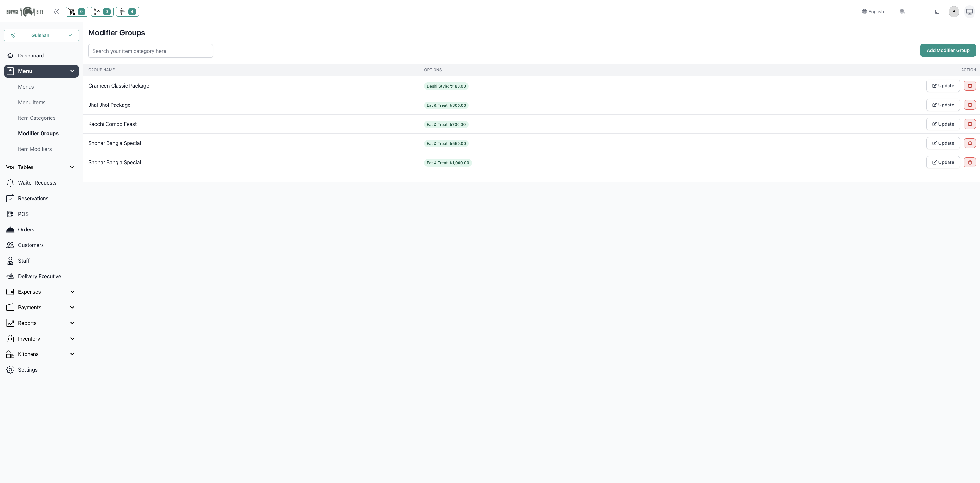Click Add Modifier Group button
Image resolution: width=980 pixels, height=483 pixels.
point(948,50)
